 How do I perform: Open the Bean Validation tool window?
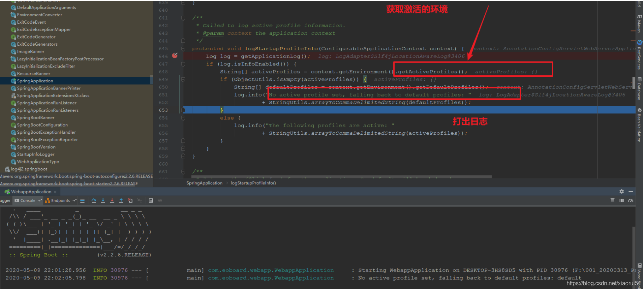(639, 125)
